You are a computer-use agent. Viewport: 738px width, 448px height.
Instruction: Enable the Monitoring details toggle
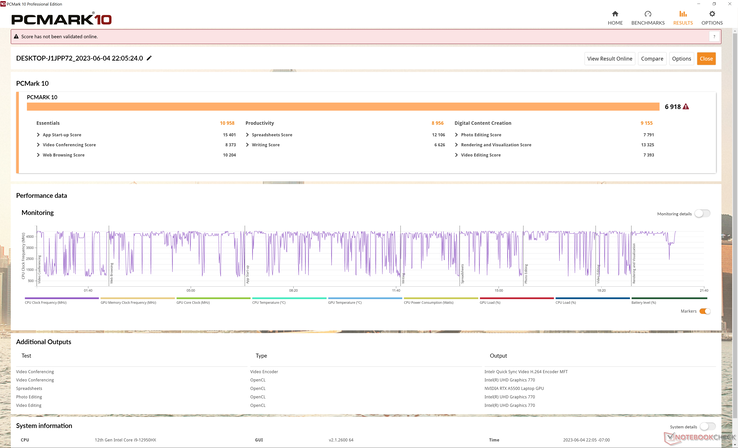(x=702, y=214)
